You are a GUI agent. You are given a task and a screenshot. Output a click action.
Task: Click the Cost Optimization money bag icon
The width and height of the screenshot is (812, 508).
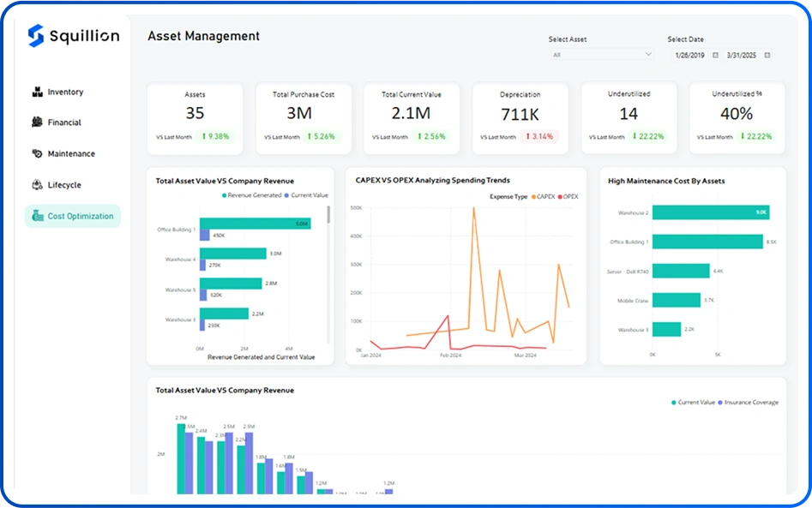tap(37, 216)
